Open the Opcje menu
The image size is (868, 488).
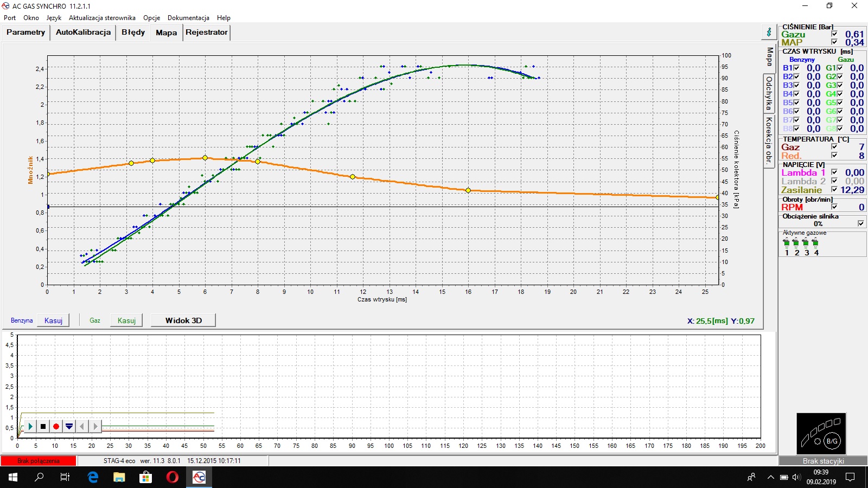(x=151, y=18)
